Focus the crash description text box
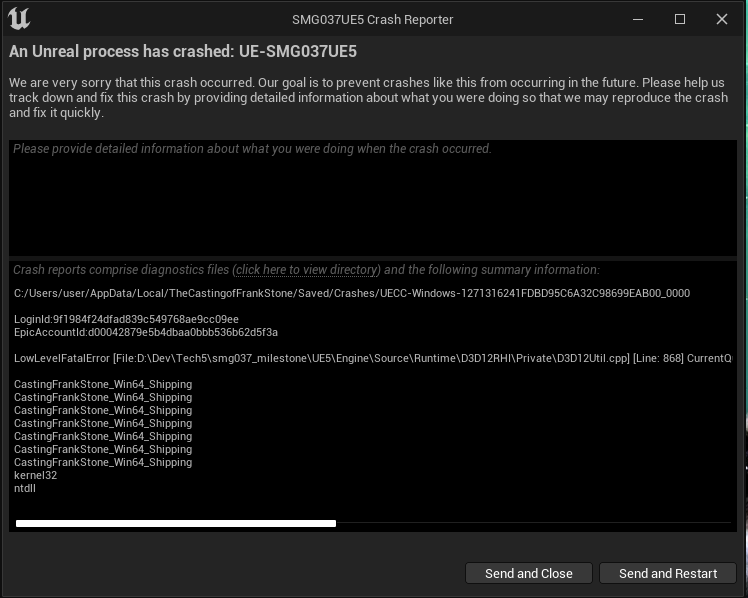Image resolution: width=748 pixels, height=598 pixels. coord(373,198)
